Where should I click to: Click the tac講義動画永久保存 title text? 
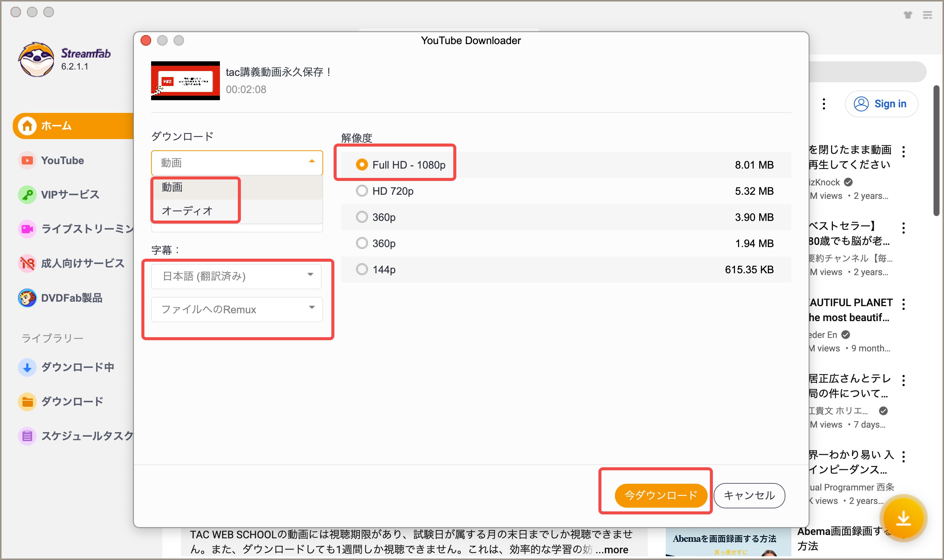coord(279,72)
